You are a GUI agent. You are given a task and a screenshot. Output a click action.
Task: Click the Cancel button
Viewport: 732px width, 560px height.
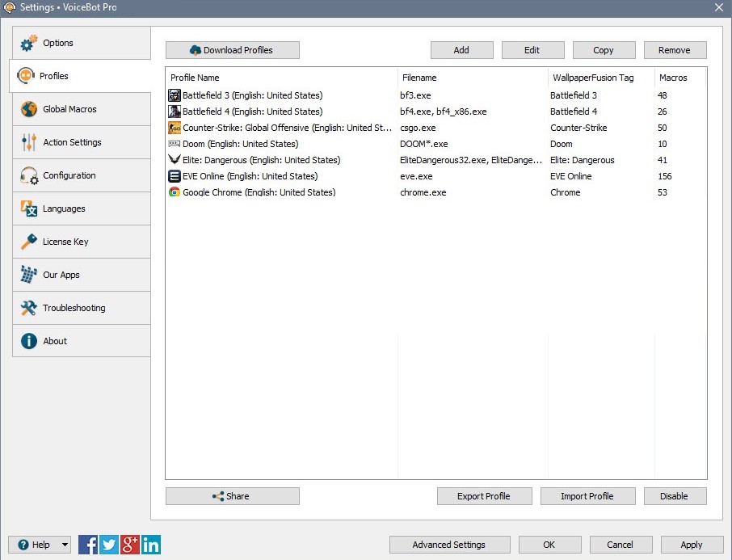(621, 545)
